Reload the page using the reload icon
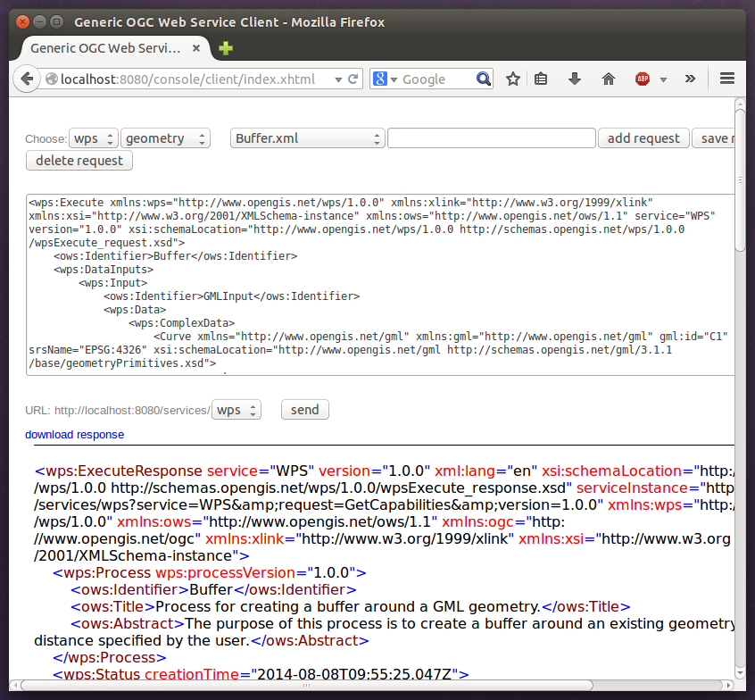This screenshot has width=755, height=700. click(352, 79)
